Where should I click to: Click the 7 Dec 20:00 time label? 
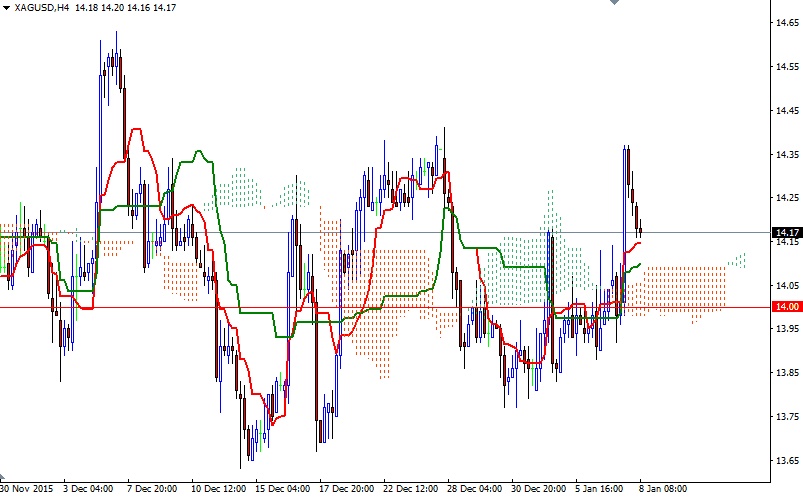(152, 489)
